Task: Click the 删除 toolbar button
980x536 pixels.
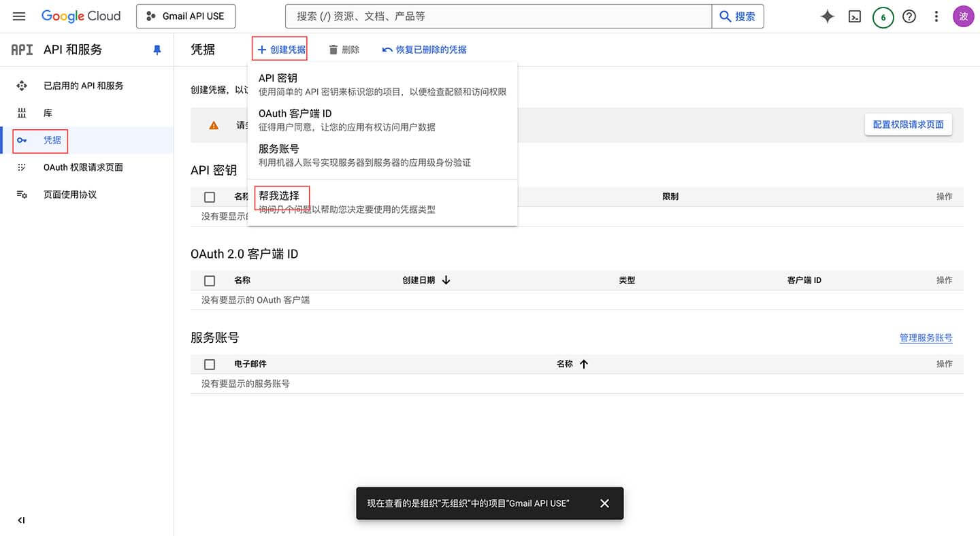Action: [x=344, y=50]
